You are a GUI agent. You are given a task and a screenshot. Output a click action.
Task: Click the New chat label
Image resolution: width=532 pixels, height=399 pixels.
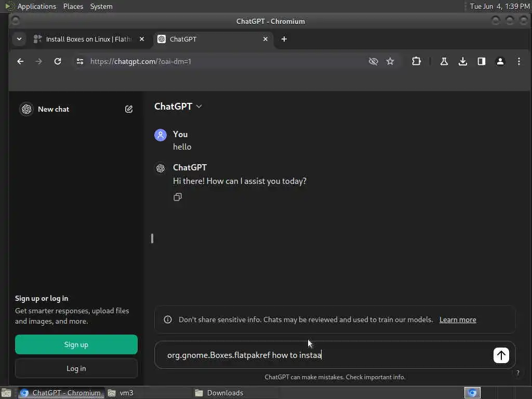54,109
